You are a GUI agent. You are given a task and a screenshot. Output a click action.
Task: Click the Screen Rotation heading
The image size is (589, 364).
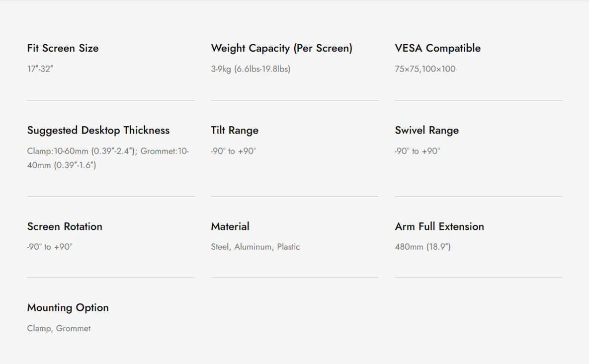coord(65,226)
